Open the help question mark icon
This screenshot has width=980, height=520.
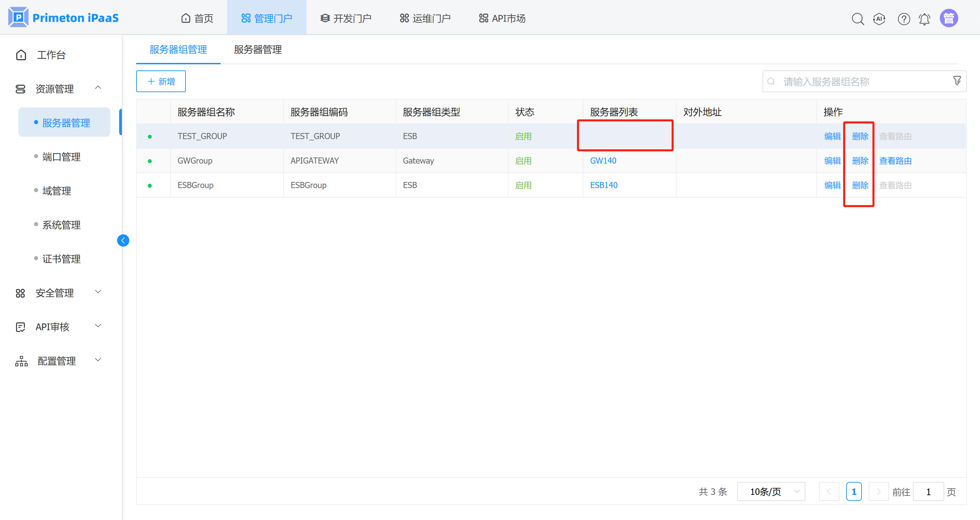tap(903, 19)
